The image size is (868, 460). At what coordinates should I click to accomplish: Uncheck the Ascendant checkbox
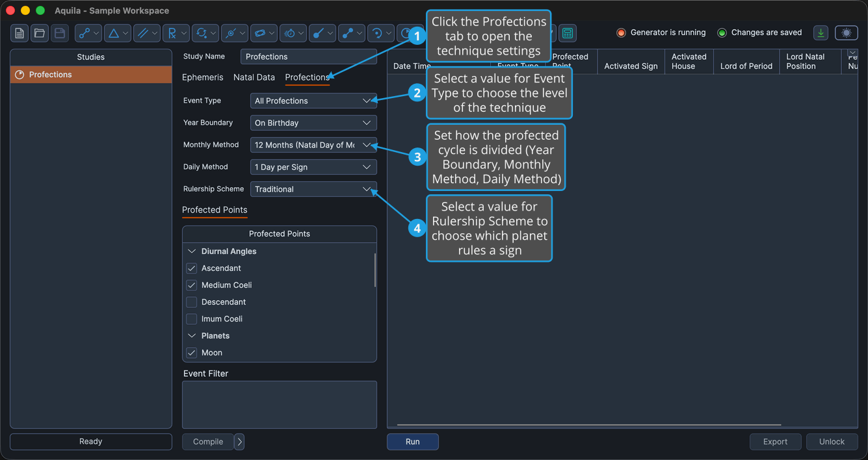(191, 268)
